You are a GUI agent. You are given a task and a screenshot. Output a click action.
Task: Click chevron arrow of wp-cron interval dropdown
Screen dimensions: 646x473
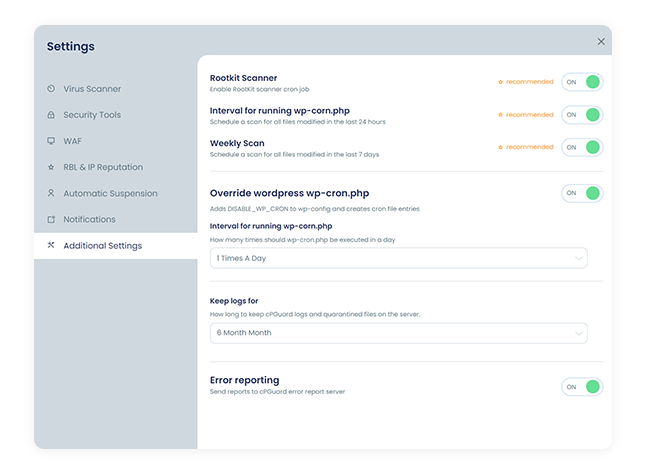(x=578, y=258)
